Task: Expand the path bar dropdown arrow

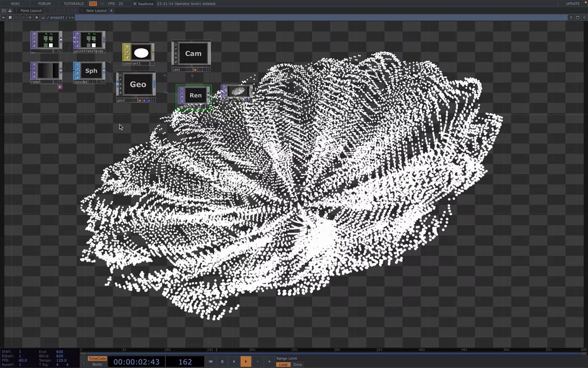Action: pyautogui.click(x=4, y=17)
